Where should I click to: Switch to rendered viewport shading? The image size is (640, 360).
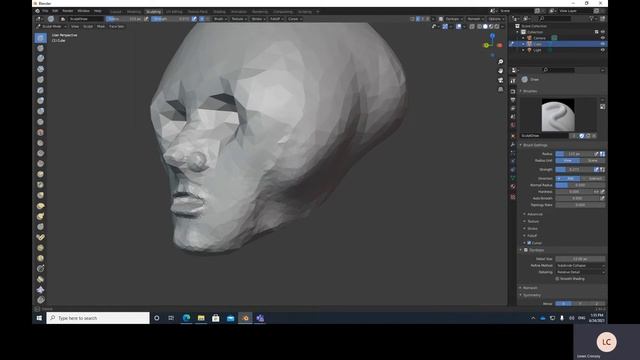497,27
